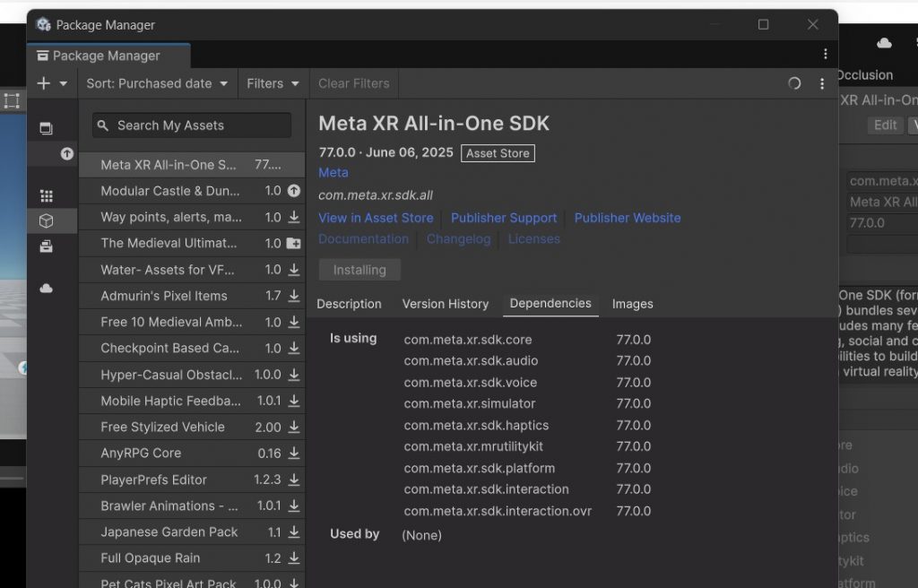Click download icon for Brawler Animations
This screenshot has width=918, height=588.
coord(294,506)
